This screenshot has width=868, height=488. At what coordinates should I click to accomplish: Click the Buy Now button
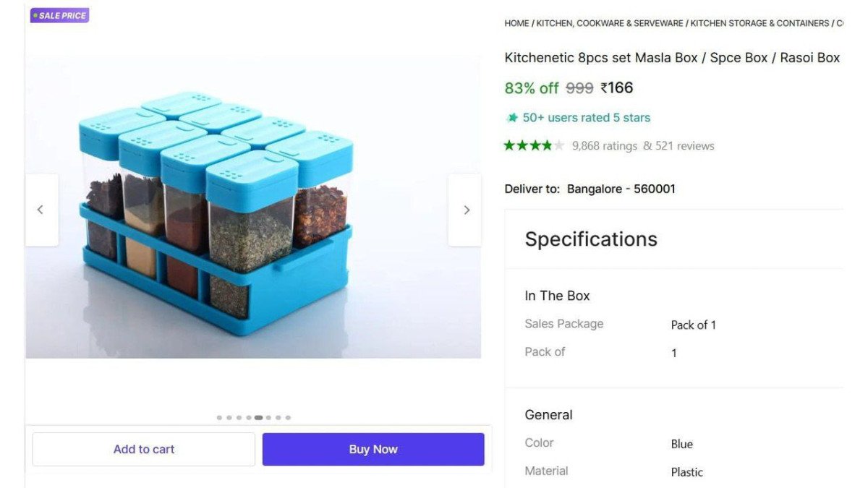pyautogui.click(x=373, y=449)
